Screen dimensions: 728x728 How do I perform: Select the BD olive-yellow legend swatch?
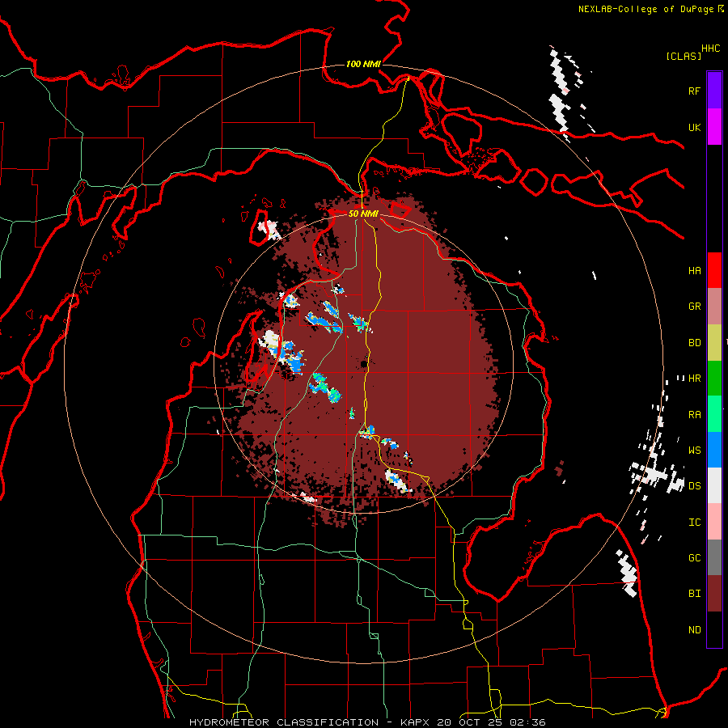point(714,343)
